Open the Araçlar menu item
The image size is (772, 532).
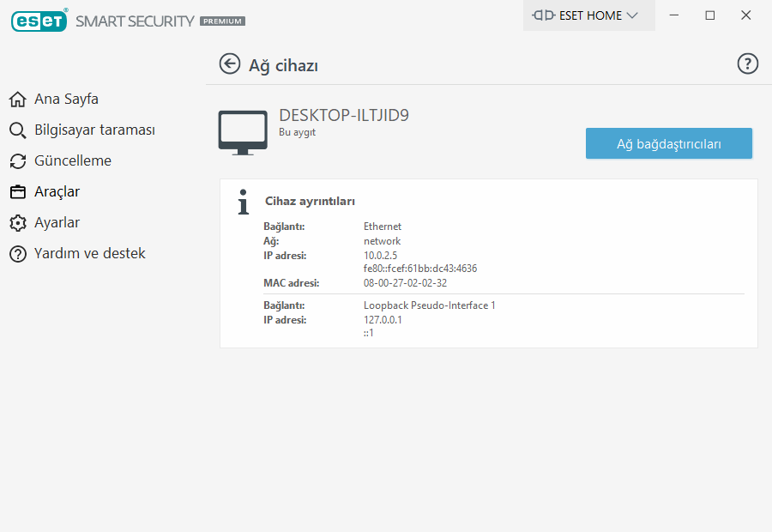pyautogui.click(x=57, y=192)
